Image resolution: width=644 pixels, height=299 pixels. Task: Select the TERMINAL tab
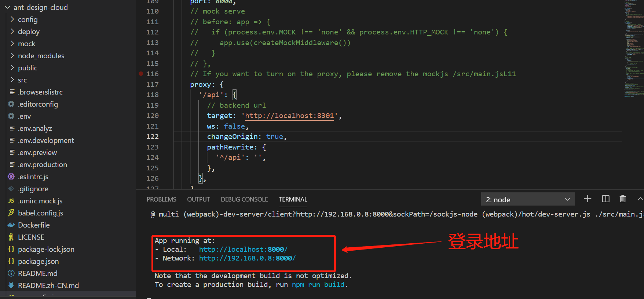coord(293,199)
